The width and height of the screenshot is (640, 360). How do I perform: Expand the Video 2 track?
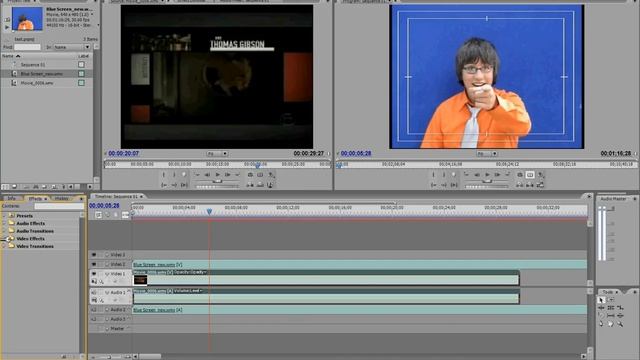[107, 264]
